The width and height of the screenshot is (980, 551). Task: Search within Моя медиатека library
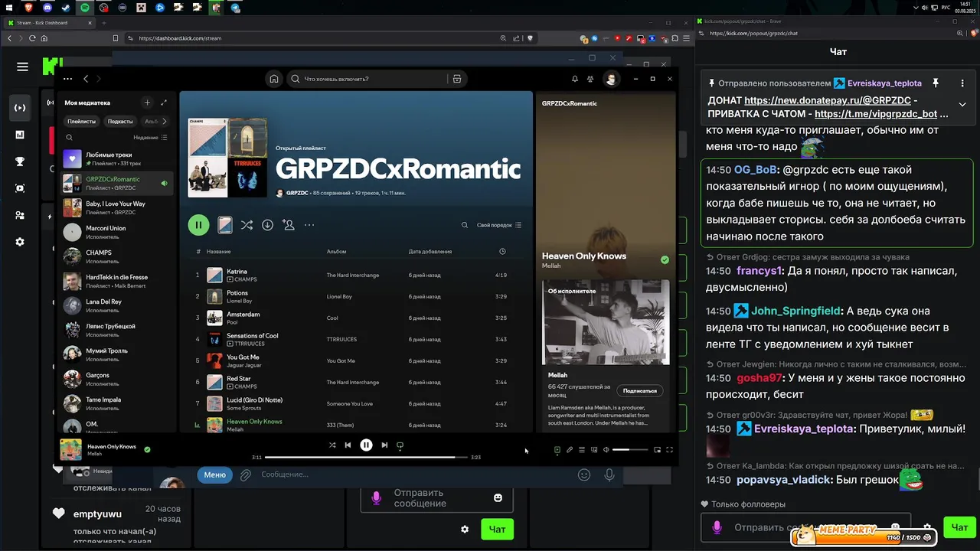69,138
